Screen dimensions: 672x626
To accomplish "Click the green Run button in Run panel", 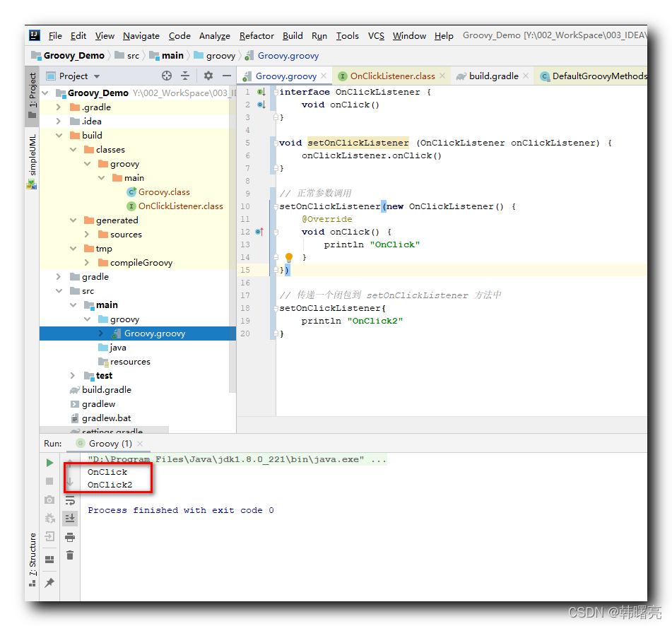I will [x=49, y=463].
